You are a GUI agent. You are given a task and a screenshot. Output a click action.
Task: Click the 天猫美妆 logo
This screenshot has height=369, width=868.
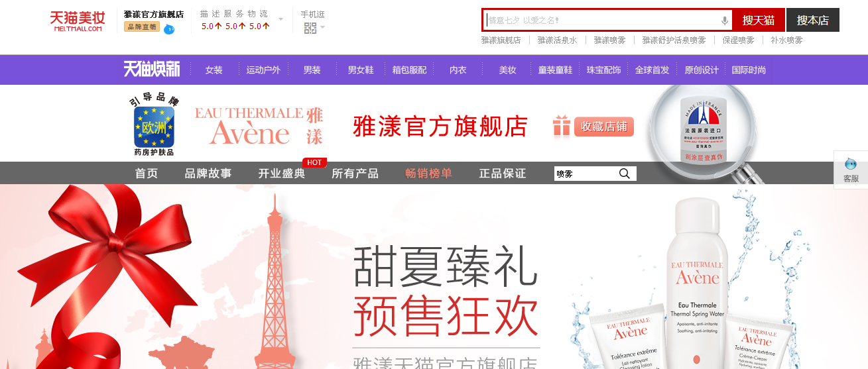coord(78,21)
